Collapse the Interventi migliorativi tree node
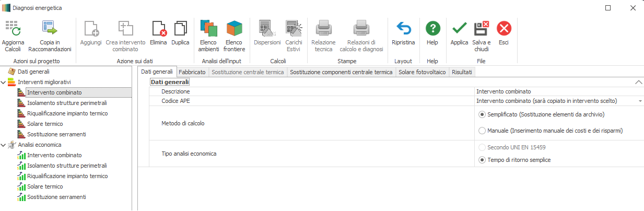The image size is (644, 211). click(x=4, y=82)
